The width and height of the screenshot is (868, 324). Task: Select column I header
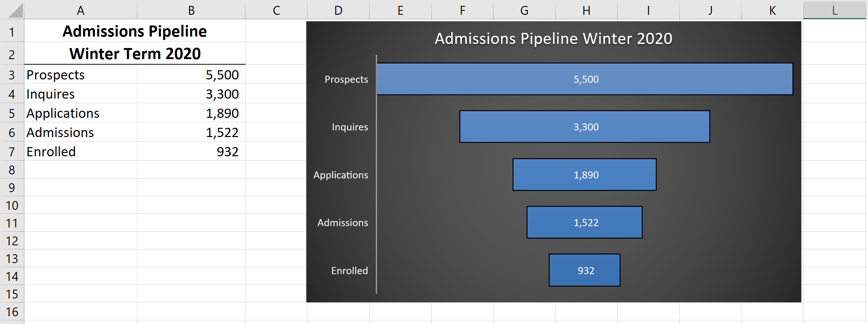coord(648,10)
